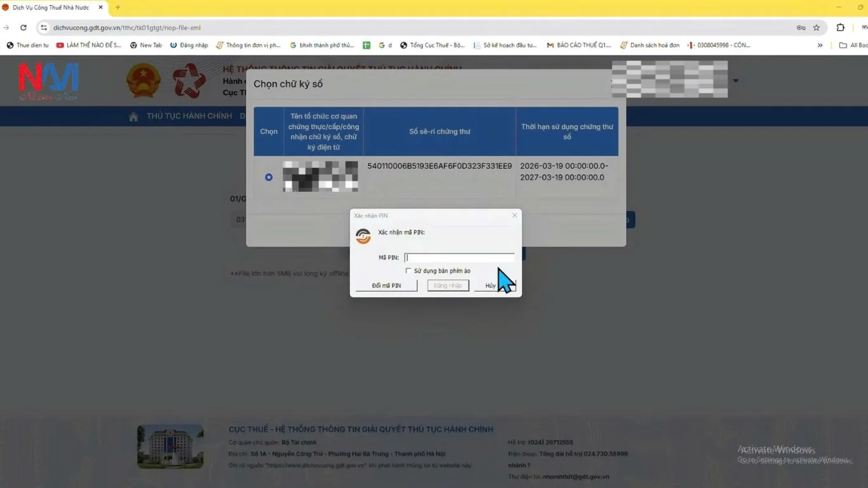Click the password key icon in address bar
Viewport: 868px width, 488px height.
(x=801, y=28)
